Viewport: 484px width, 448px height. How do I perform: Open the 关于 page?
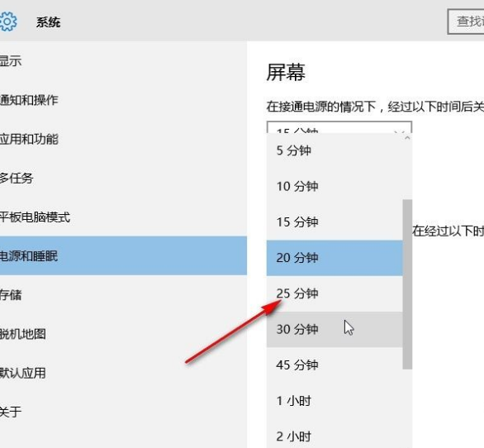click(x=123, y=412)
